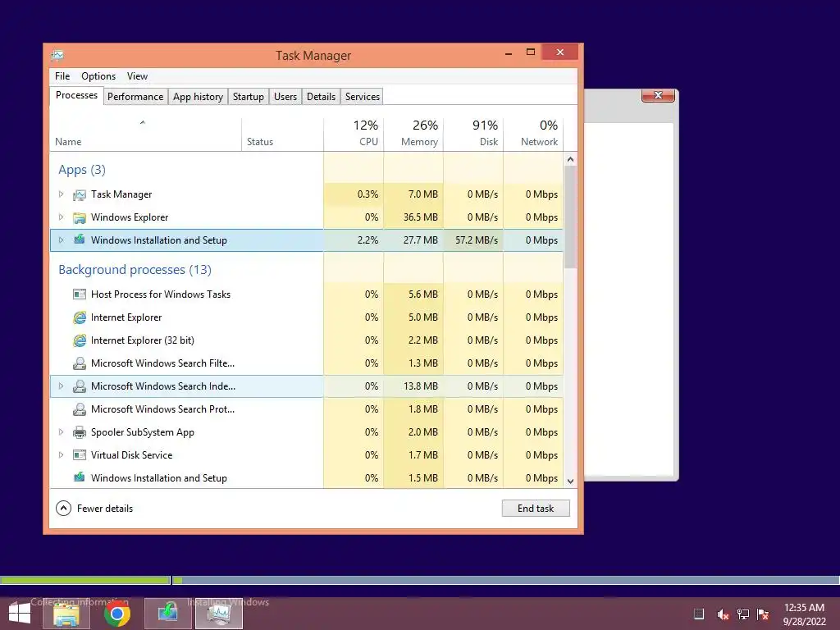Click the Microsoft Windows Search Protocol icon
Image resolution: width=840 pixels, height=630 pixels.
[x=80, y=409]
